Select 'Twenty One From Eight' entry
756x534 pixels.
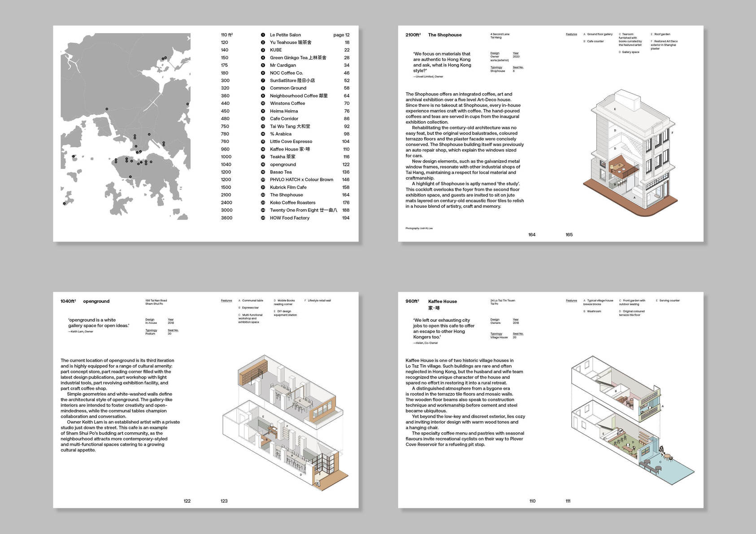tap(304, 210)
